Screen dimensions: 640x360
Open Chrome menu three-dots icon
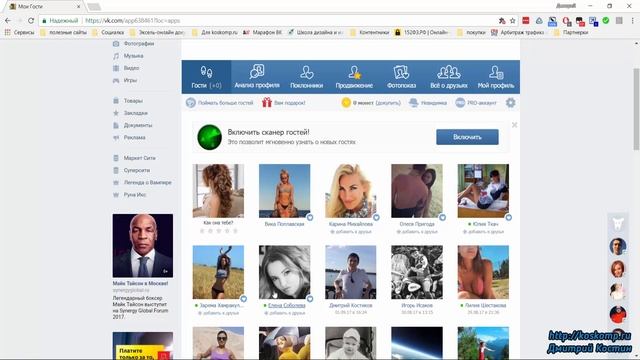[633, 20]
